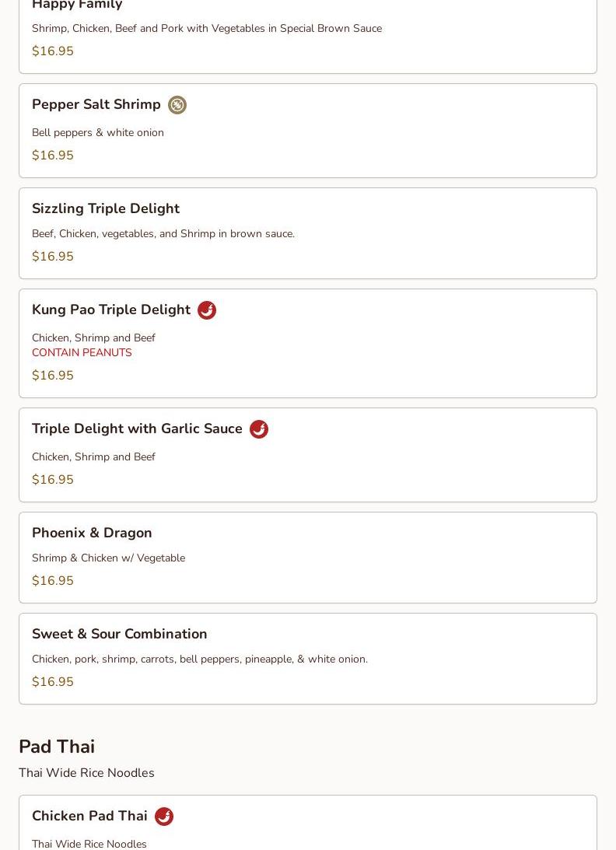This screenshot has width=616, height=850.
Task: Click the Thai Wide Rice Noodles section subtitle
Action: pos(86,773)
